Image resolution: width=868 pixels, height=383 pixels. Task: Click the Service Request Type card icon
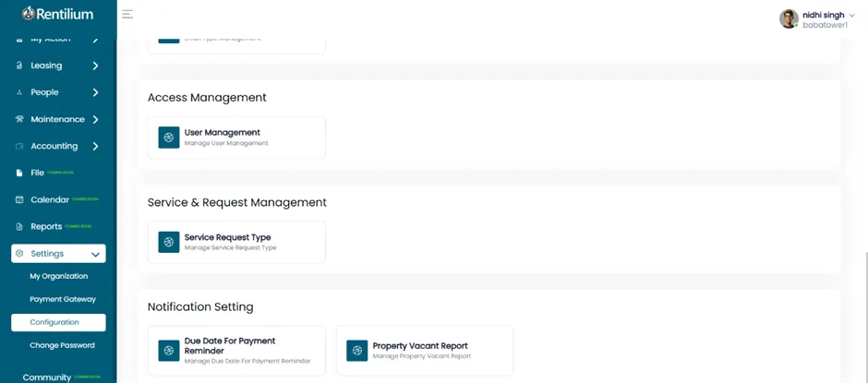pos(169,242)
